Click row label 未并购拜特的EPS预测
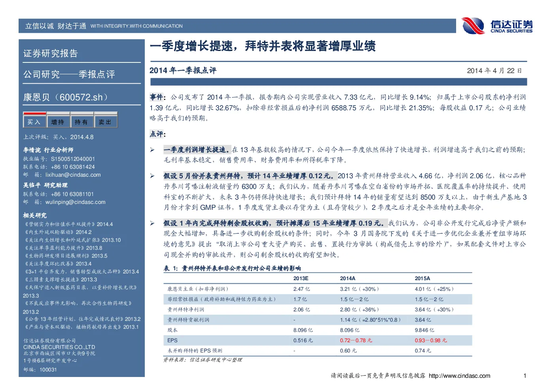The width and height of the screenshot is (555, 392). tap(195, 351)
